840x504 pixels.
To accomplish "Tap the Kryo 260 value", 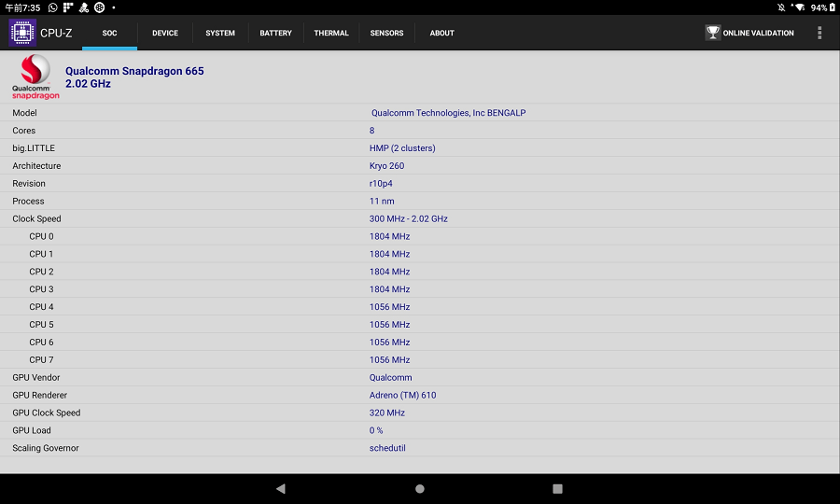I will coord(386,165).
